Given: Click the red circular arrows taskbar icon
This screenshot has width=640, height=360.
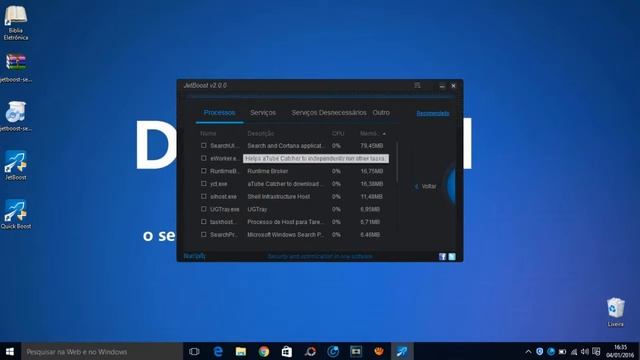Looking at the screenshot, I should (x=310, y=351).
